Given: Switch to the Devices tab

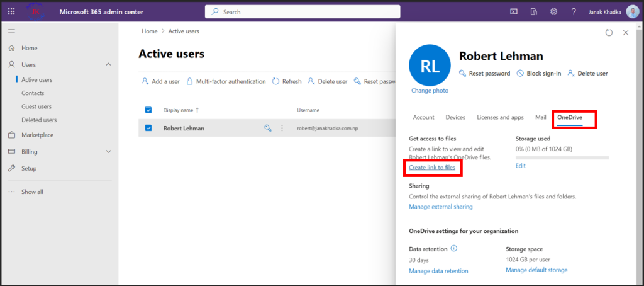Looking at the screenshot, I should 455,117.
